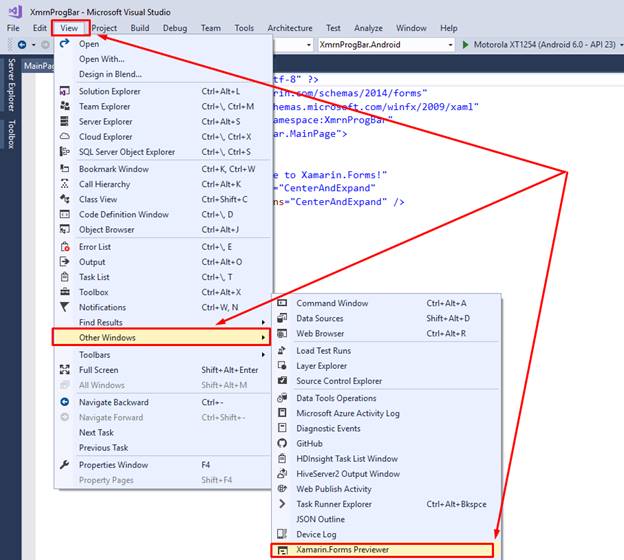Click the Class View icon
Viewport: 624px width, 560px height.
click(64, 199)
